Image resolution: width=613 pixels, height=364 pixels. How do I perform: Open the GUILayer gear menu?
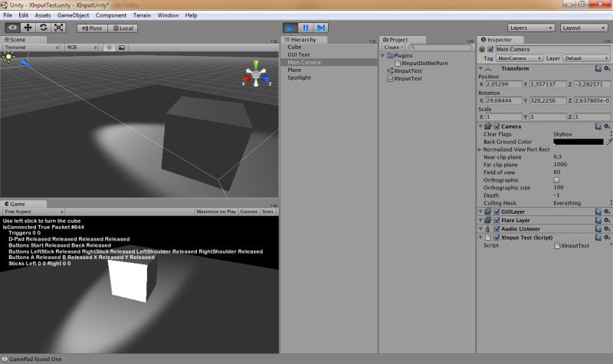point(607,212)
